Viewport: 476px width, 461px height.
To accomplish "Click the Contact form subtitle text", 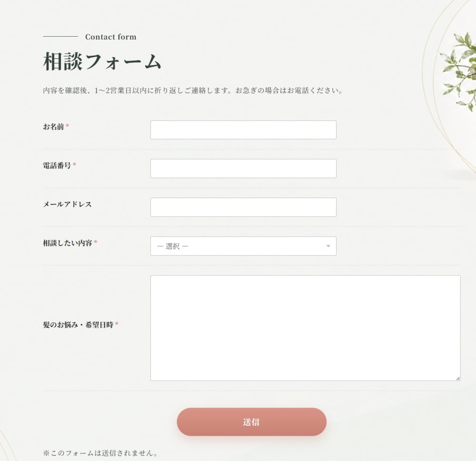I will [x=111, y=37].
